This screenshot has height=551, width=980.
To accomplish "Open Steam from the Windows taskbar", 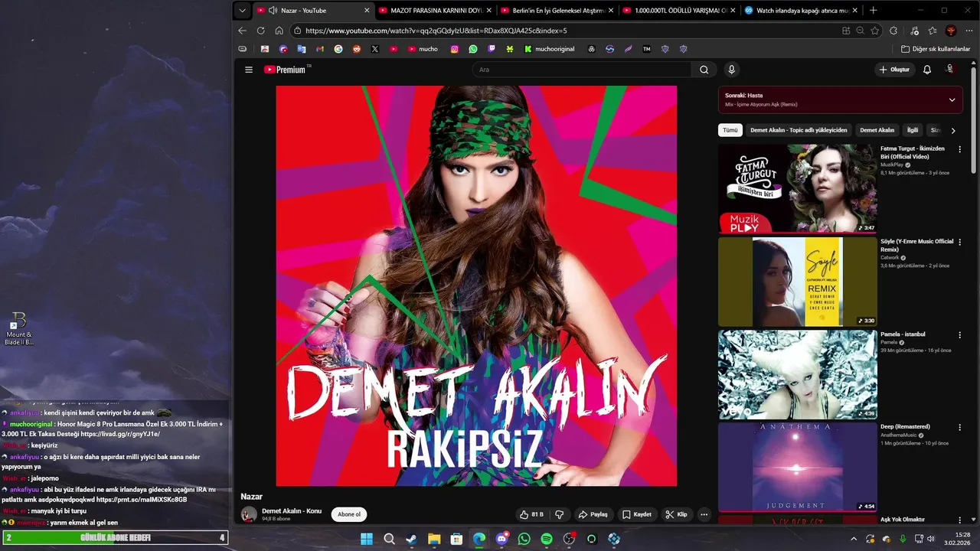I will pyautogui.click(x=412, y=539).
